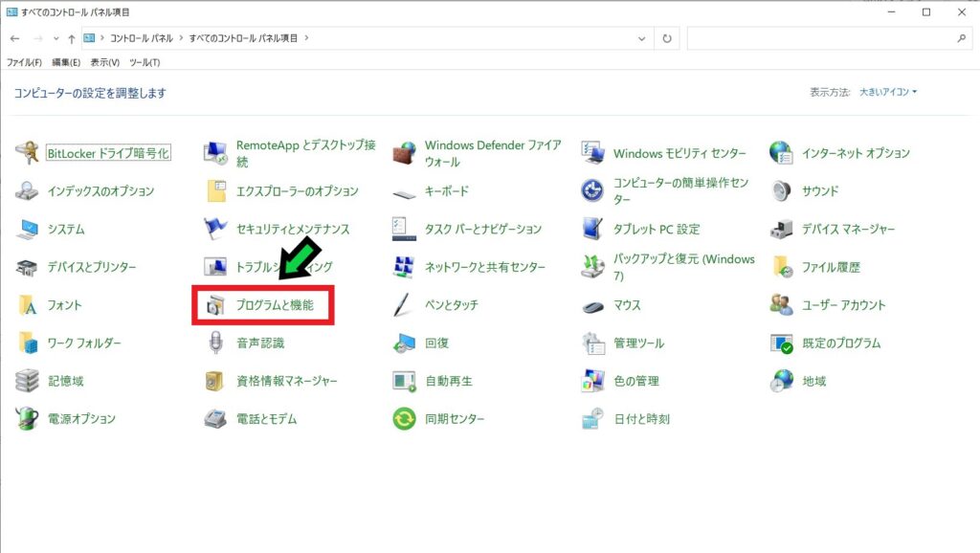Open ネットワークと共有センター

pos(484,267)
